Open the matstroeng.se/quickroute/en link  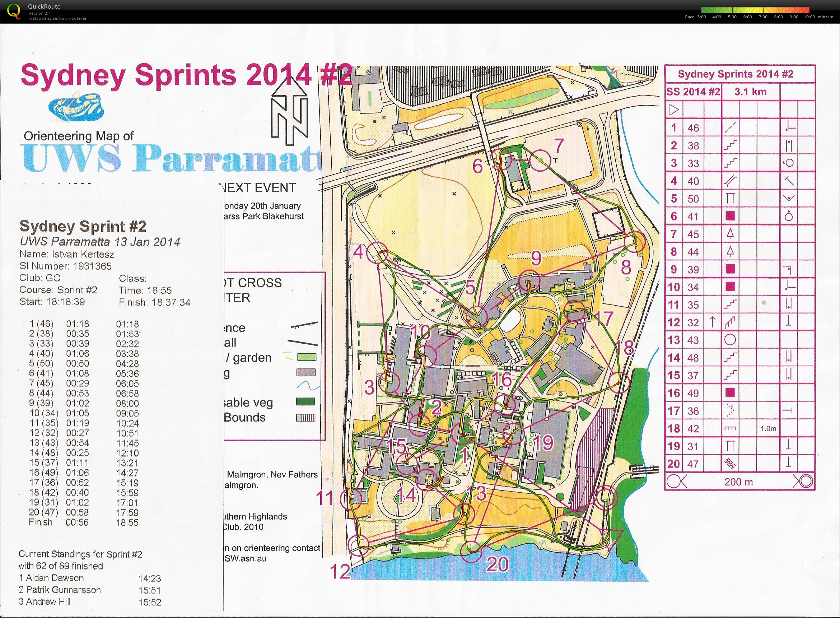(57, 18)
